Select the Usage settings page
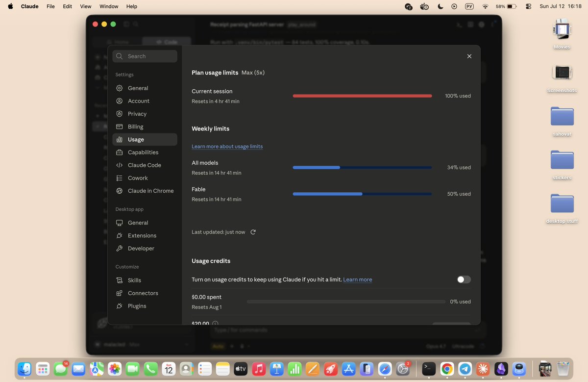Image resolution: width=588 pixels, height=382 pixels. (145, 139)
